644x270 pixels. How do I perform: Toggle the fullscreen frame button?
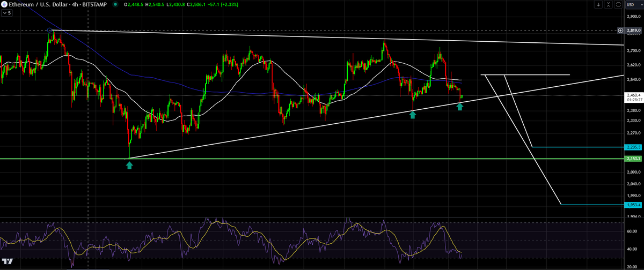(x=618, y=4)
